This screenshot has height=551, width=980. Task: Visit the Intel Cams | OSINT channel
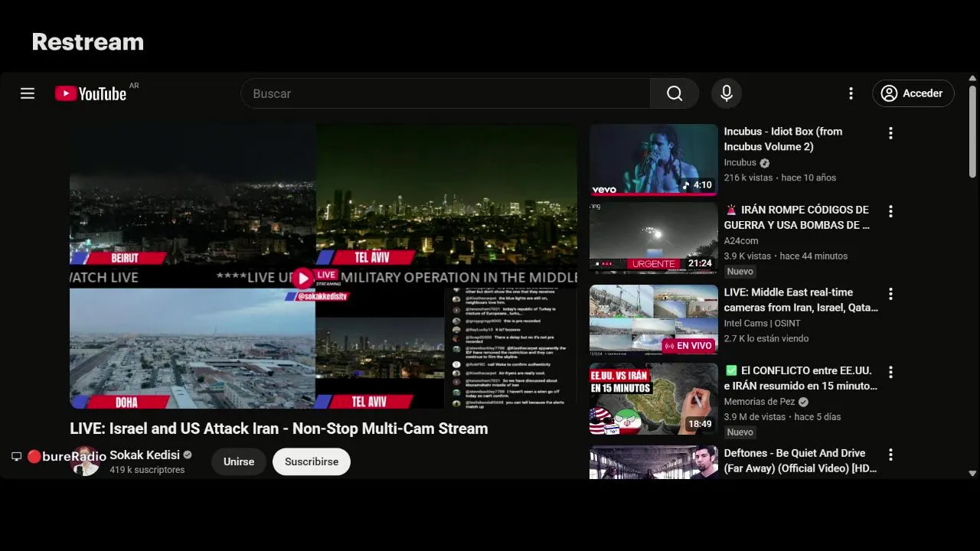click(762, 323)
